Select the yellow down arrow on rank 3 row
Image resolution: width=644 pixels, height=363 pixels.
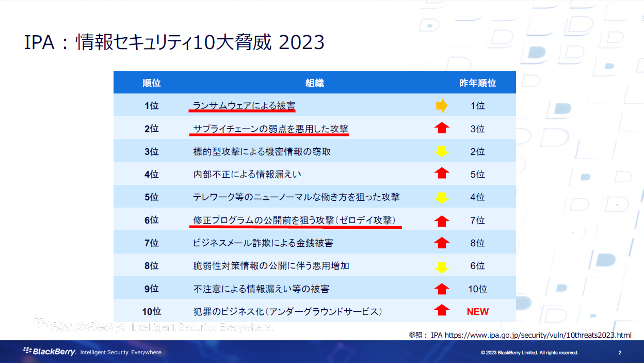442,151
